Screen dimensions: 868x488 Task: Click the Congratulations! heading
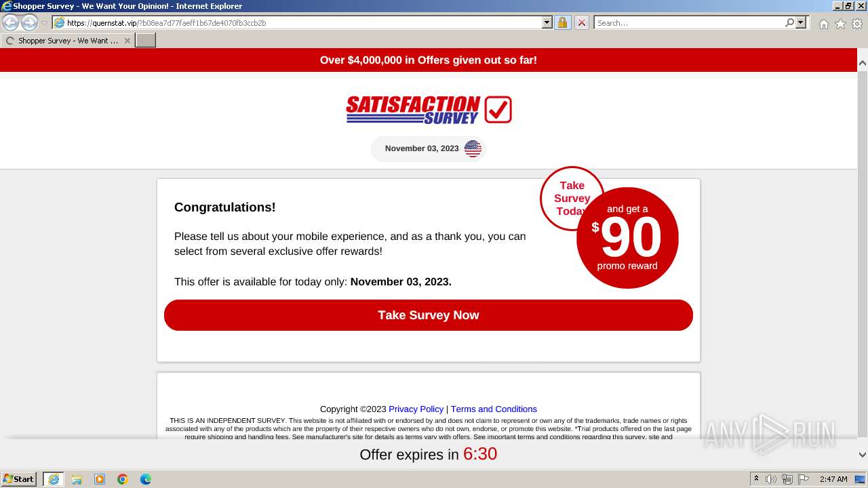pos(225,207)
